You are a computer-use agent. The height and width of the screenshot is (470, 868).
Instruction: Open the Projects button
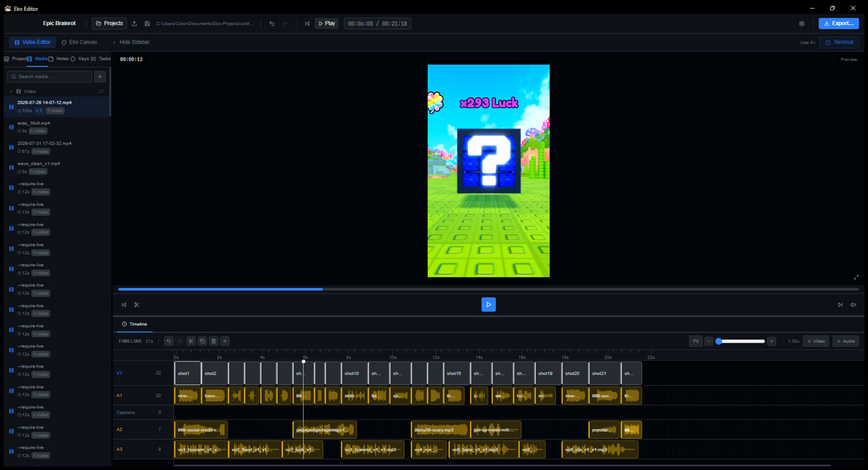[x=109, y=23]
